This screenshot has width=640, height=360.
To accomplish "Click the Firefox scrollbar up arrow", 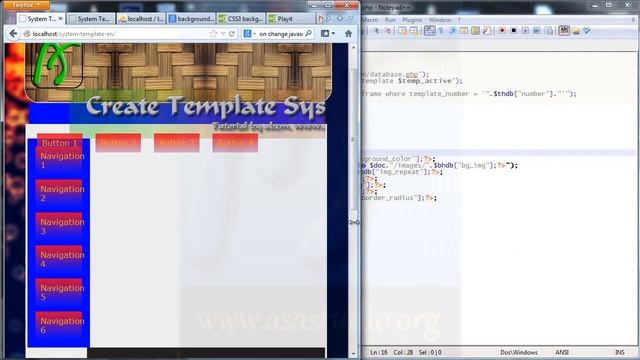I will pyautogui.click(x=353, y=48).
